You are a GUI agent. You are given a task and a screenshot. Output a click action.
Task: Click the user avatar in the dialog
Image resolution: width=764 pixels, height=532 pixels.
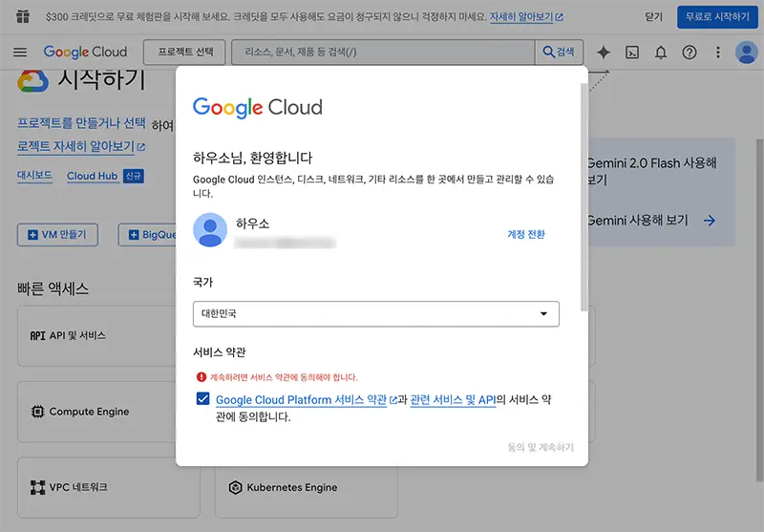[210, 230]
